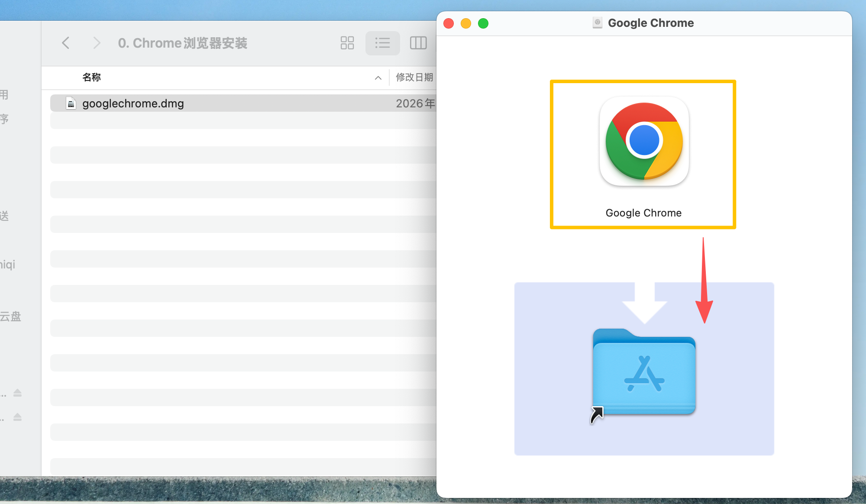866x504 pixels.
Task: Switch Finder to list view
Action: [382, 43]
